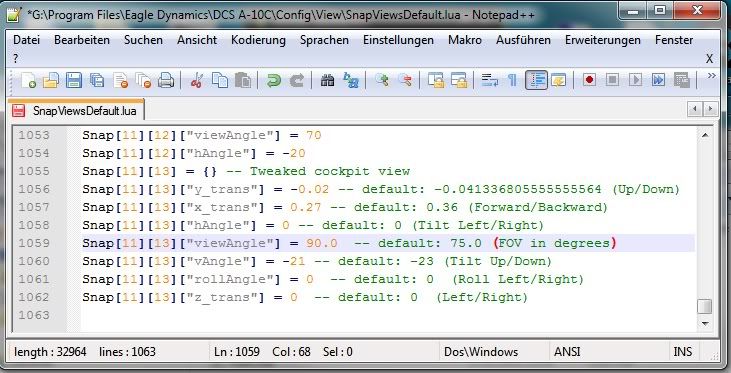Image resolution: width=731 pixels, height=373 pixels.
Task: Click the value 90.0 on the viewAngle line
Action: click(x=322, y=243)
